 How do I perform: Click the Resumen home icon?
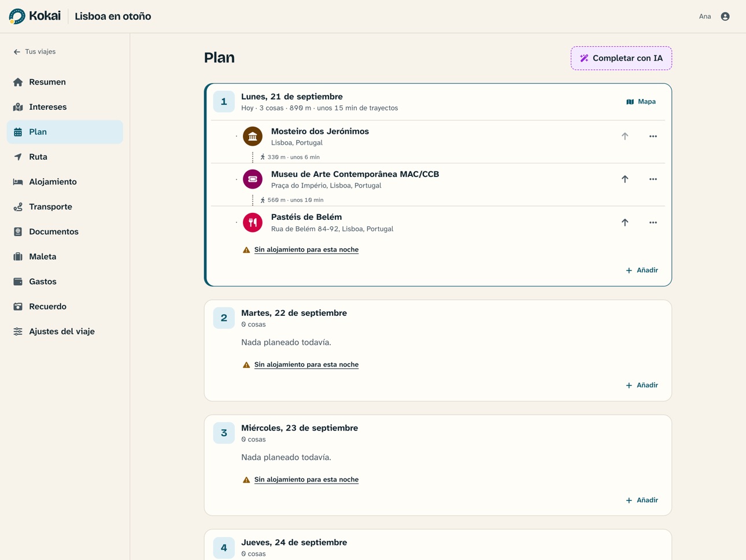pos(18,82)
